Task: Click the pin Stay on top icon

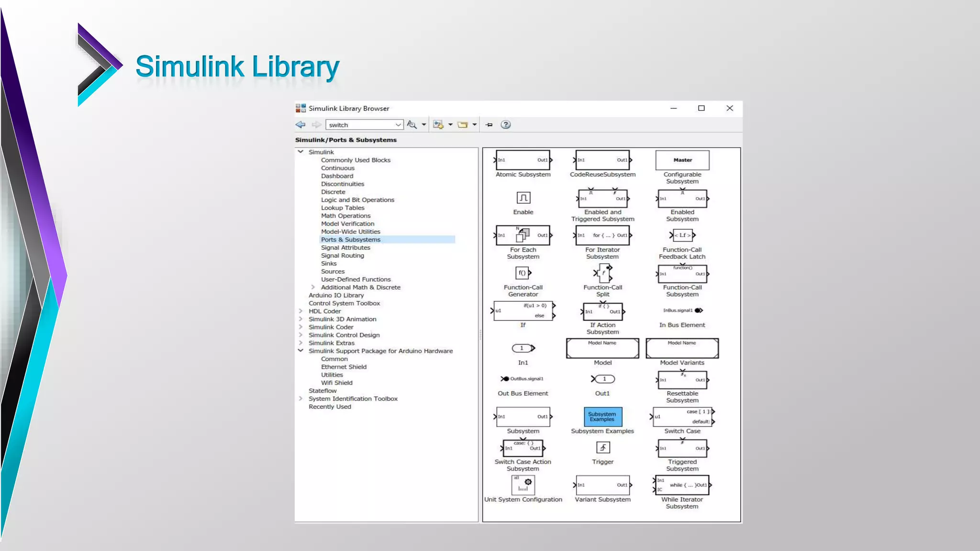Action: coord(489,125)
